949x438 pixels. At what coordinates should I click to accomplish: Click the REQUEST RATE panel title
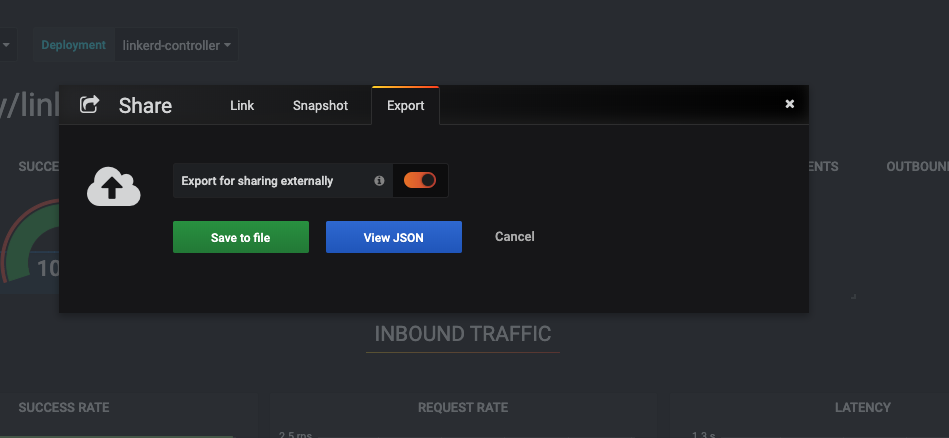(463, 408)
